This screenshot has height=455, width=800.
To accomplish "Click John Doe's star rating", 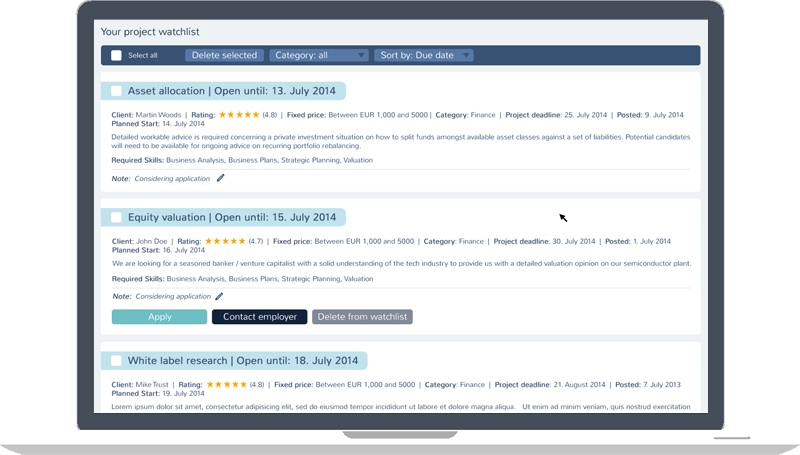I will click(x=225, y=241).
